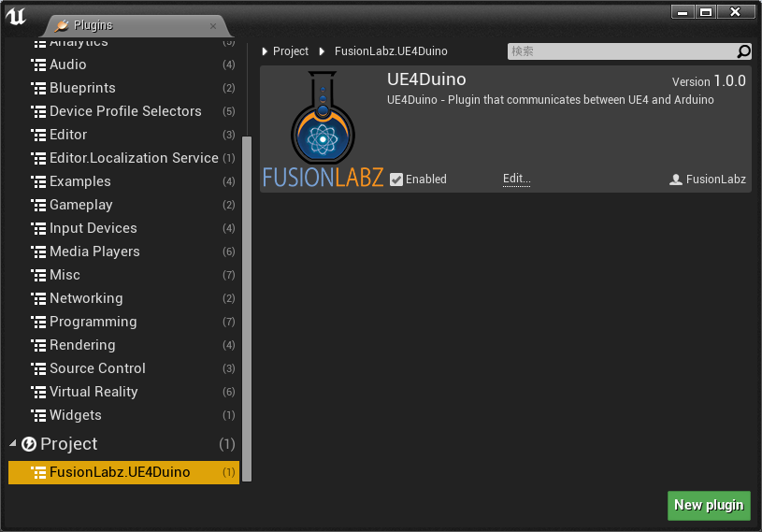Select the Rendering plugin category
This screenshot has height=532, width=762.
[123, 344]
